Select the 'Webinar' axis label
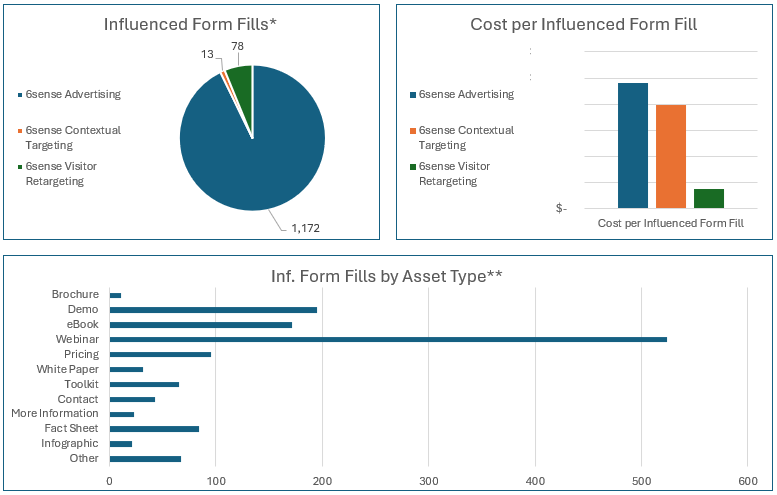777x495 pixels. pos(77,339)
